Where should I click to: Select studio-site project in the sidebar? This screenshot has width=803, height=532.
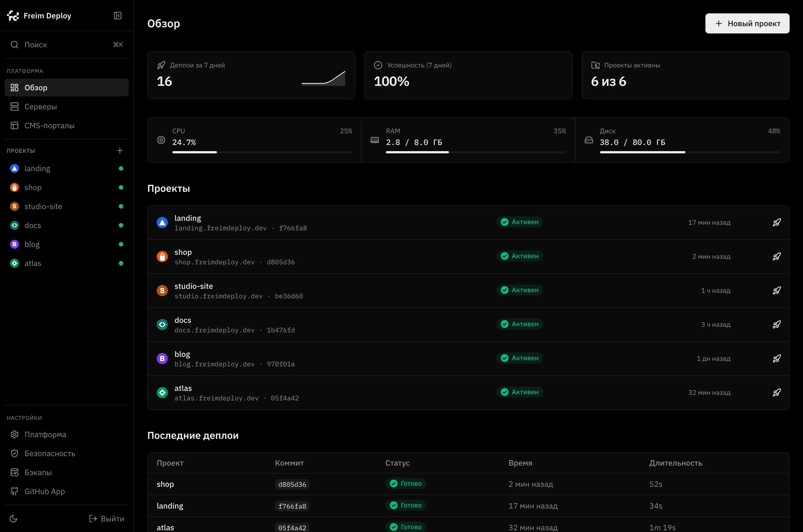pos(66,206)
